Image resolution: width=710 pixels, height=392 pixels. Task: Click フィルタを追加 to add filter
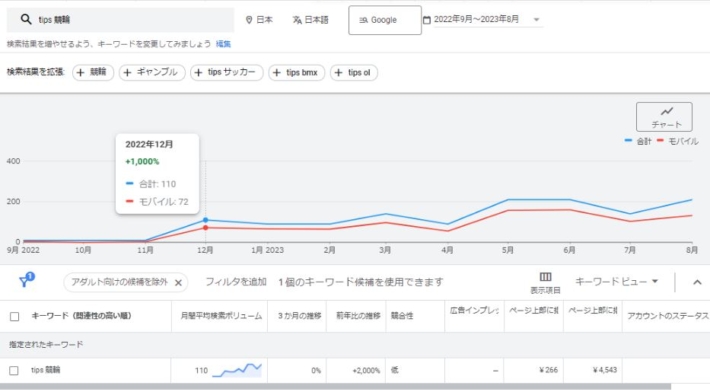(236, 282)
